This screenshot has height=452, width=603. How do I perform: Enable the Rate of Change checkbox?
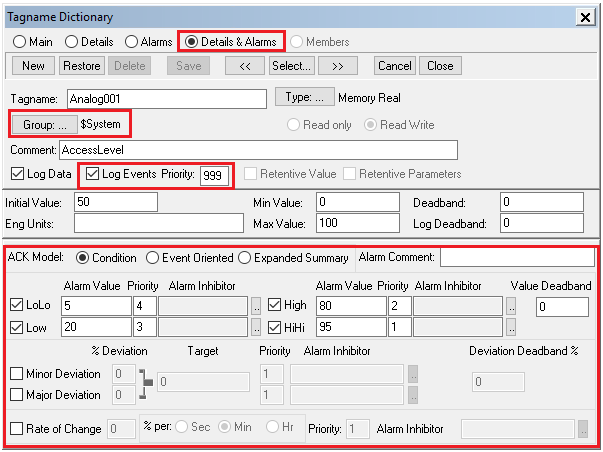click(x=17, y=428)
